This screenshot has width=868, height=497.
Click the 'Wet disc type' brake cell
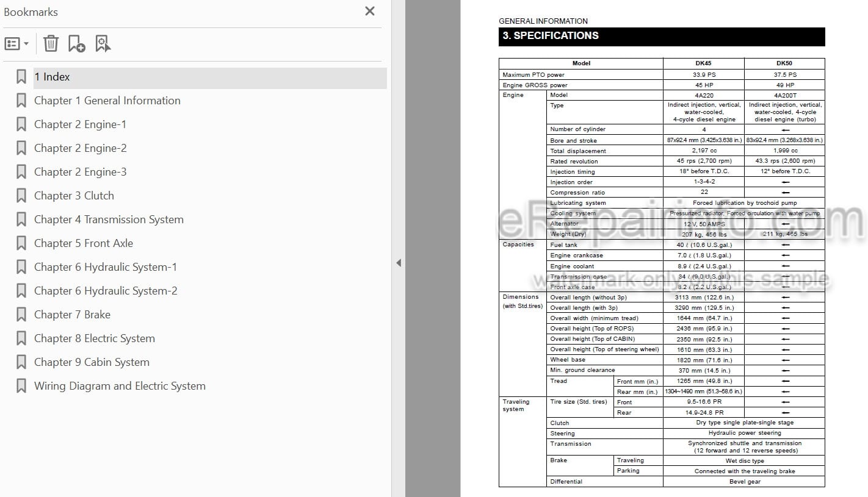pyautogui.click(x=745, y=461)
